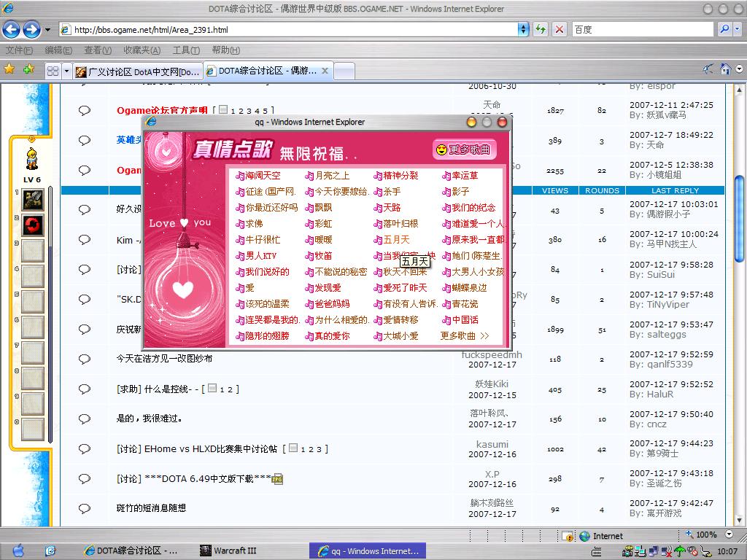The image size is (747, 560).
Task: Click the keyboard tray icon
Action: (596, 552)
